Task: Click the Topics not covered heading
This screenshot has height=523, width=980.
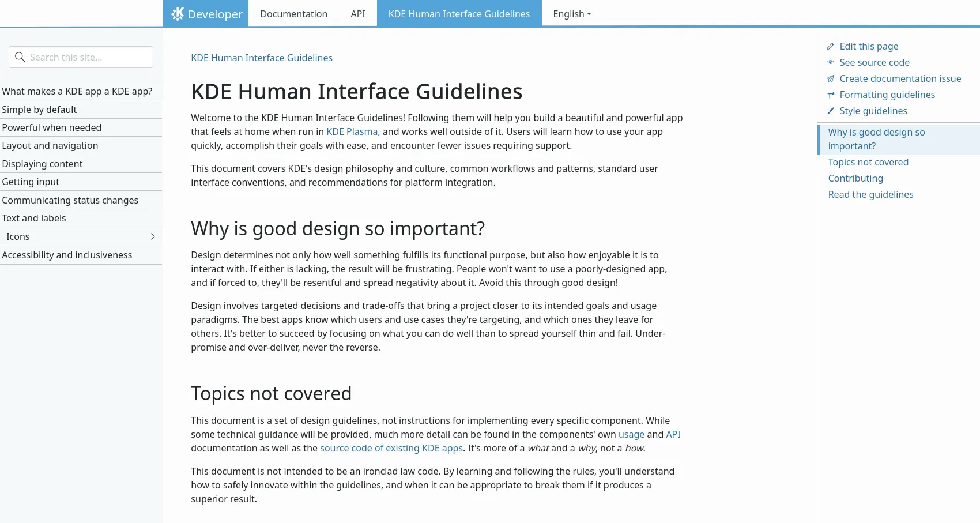Action: tap(272, 393)
